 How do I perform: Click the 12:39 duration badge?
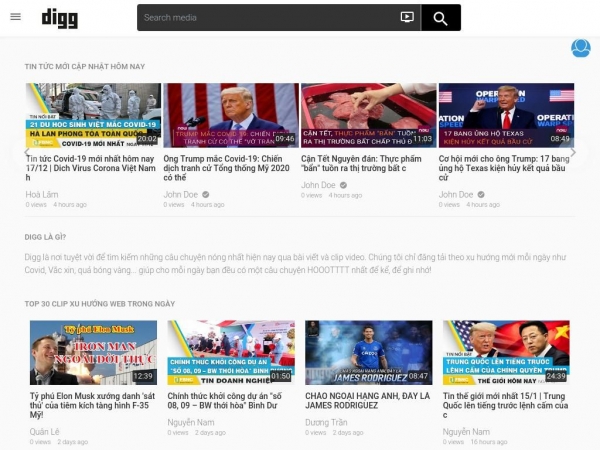coord(143,376)
